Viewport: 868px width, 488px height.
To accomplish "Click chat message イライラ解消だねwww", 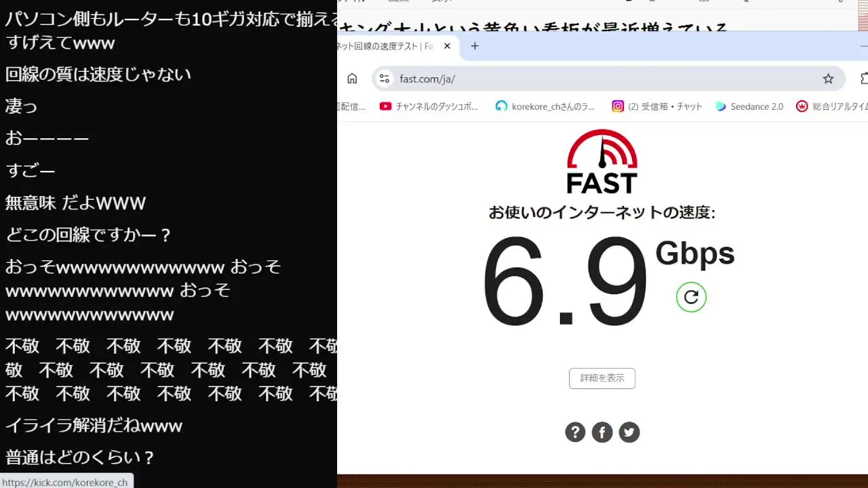I will (94, 426).
